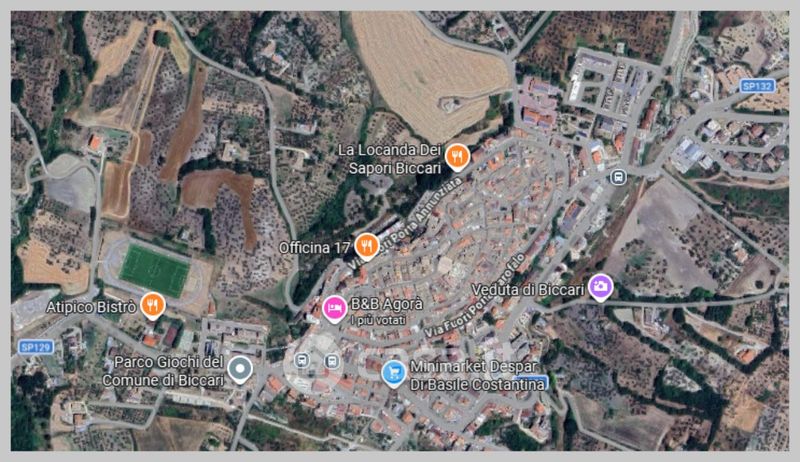This screenshot has height=462, width=800.
Task: Select the Atipico Bistrò text label
Action: [x=91, y=306]
